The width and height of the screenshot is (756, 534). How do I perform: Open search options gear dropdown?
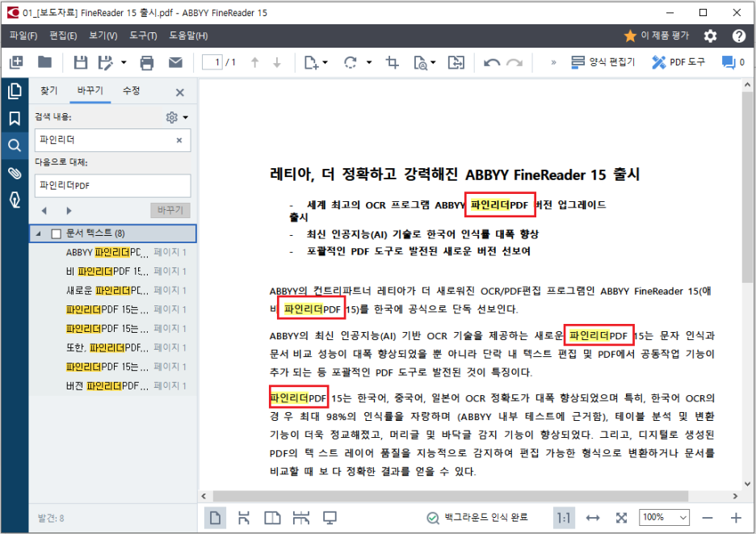(x=177, y=117)
